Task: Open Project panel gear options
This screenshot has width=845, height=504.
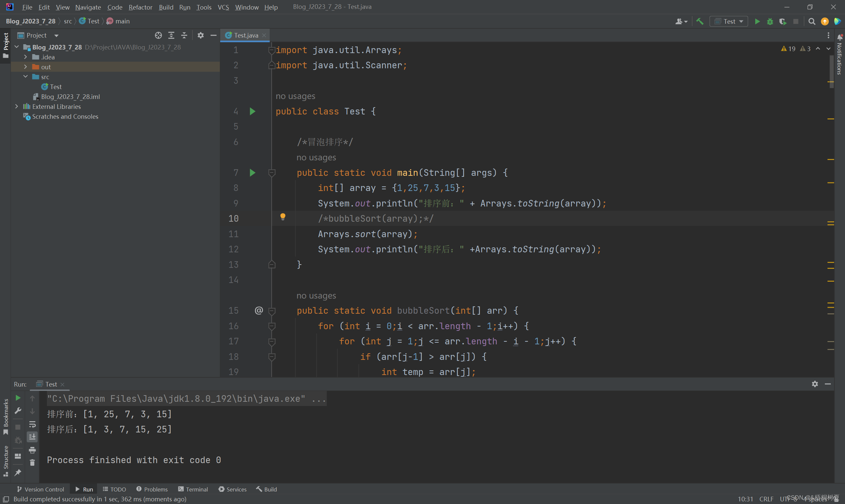Action: [200, 35]
